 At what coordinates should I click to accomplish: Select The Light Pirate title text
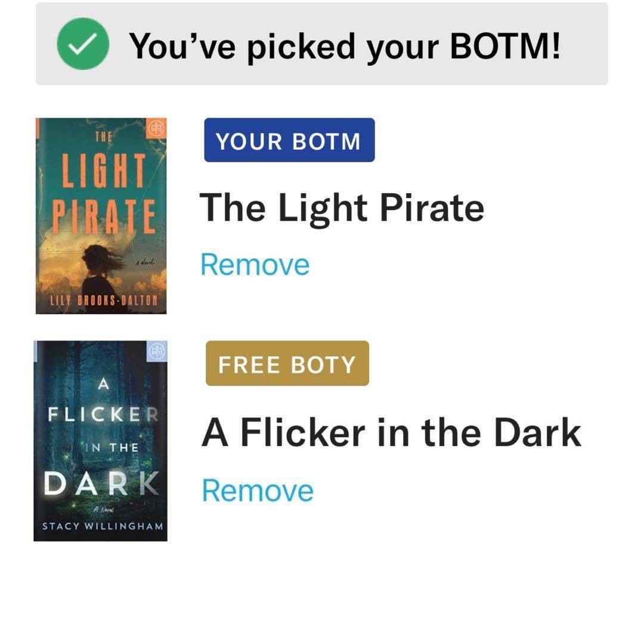coord(341,208)
